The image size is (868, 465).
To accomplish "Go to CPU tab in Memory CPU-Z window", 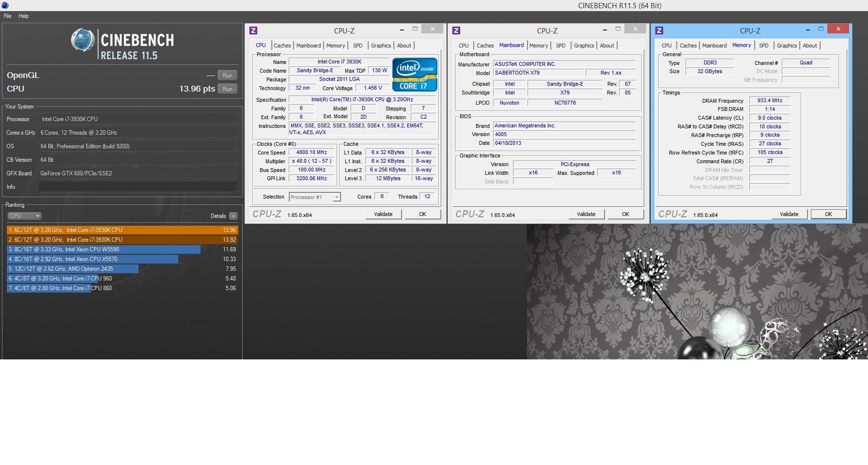I will click(x=666, y=46).
